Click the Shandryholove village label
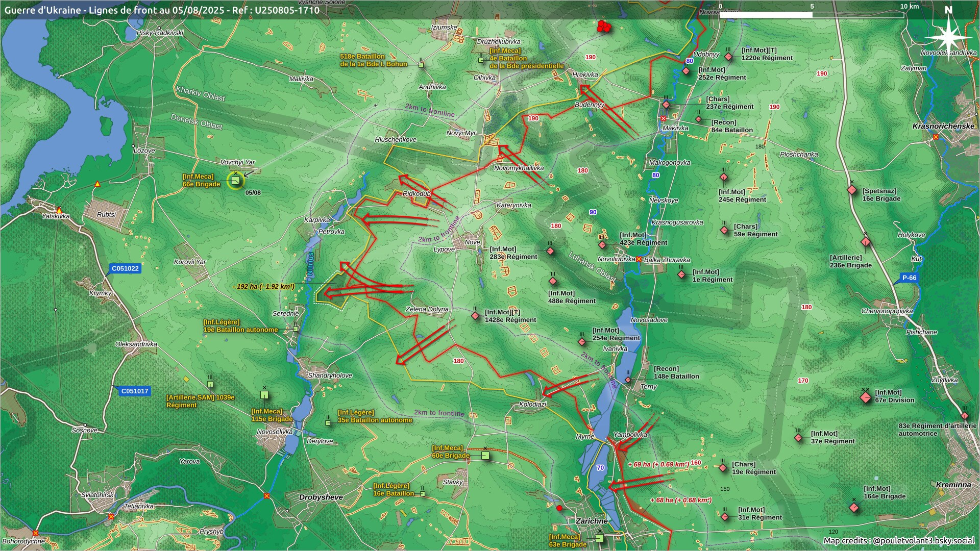Screen dimensions: 980x551 click(x=330, y=375)
